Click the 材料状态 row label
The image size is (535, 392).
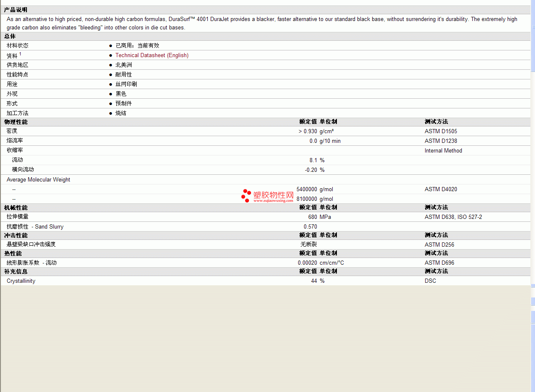click(x=18, y=45)
